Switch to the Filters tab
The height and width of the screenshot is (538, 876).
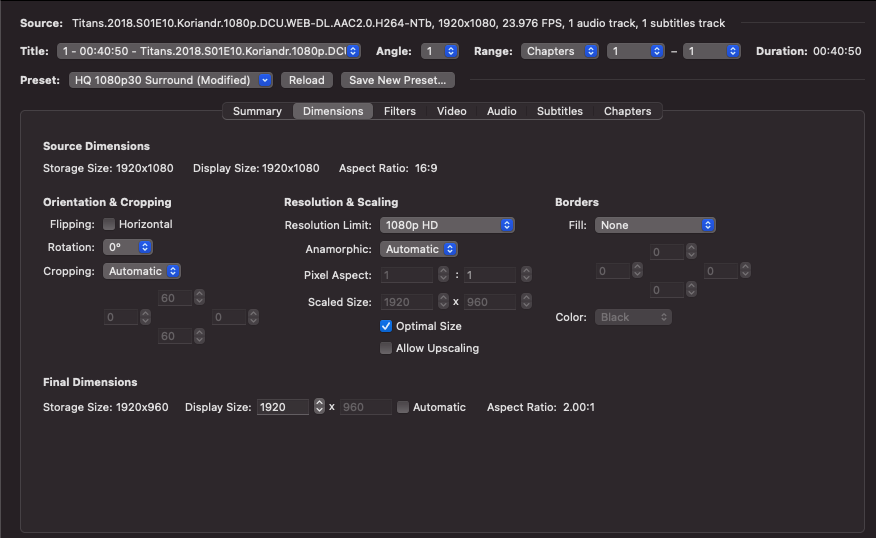point(399,111)
